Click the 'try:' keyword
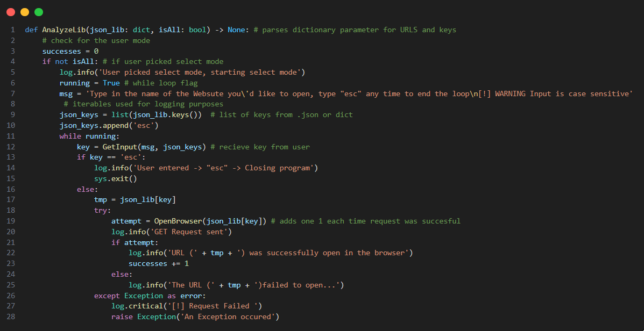Viewport: 644px width, 331px height. pyautogui.click(x=103, y=211)
